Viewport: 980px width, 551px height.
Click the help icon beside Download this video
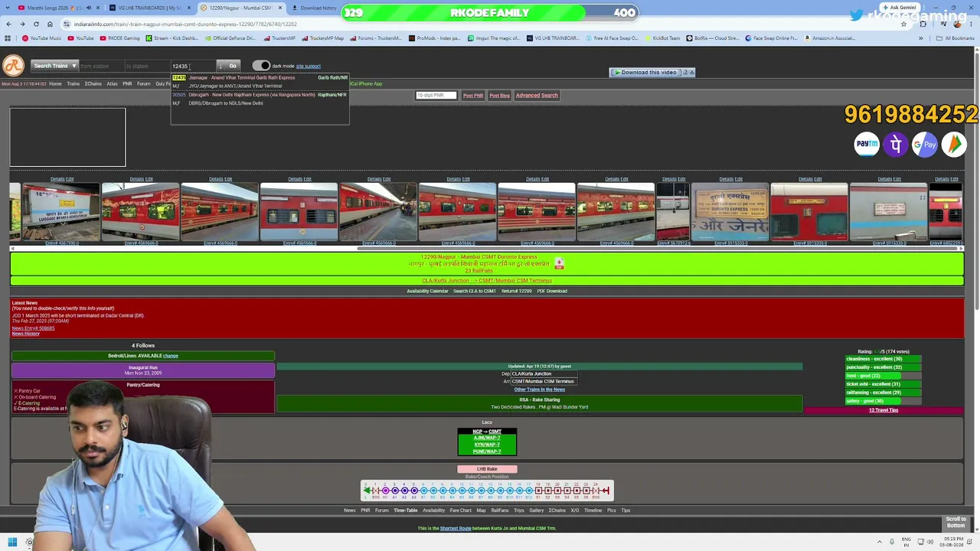click(x=685, y=72)
